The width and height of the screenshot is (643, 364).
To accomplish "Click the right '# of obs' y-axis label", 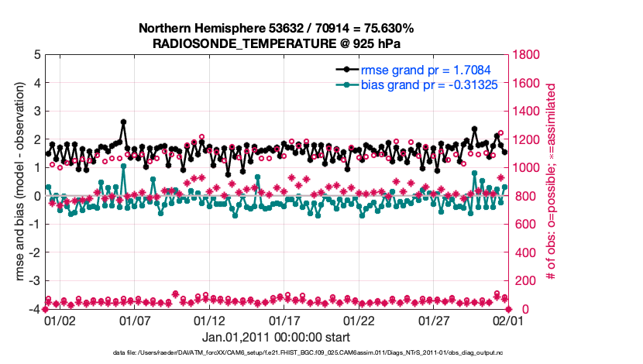I will 551,182.
